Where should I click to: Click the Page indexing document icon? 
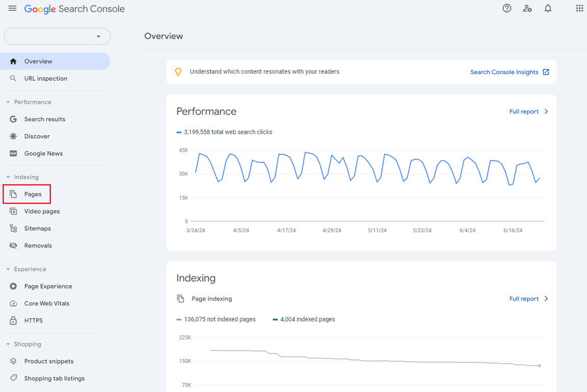[180, 299]
